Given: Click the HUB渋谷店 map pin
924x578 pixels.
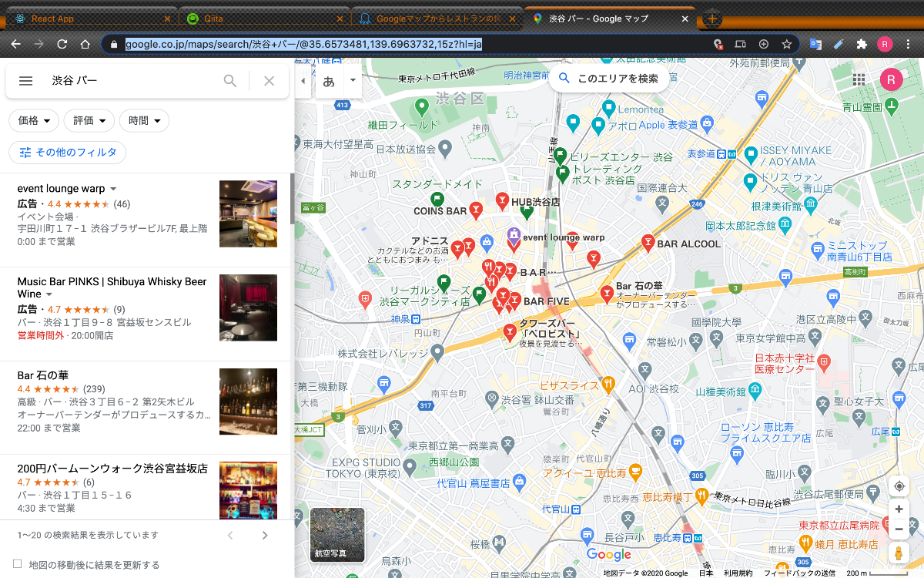Looking at the screenshot, I should pyautogui.click(x=503, y=200).
